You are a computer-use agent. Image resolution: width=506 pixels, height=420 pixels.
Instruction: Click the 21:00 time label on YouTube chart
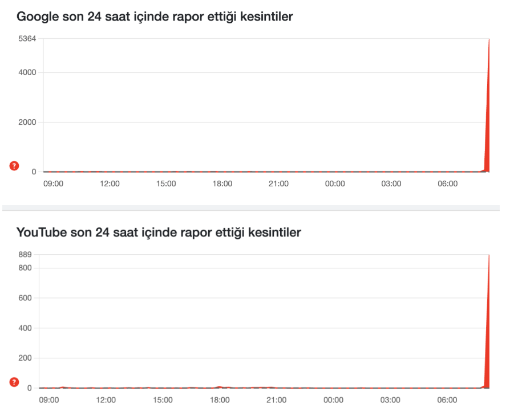[x=276, y=400]
